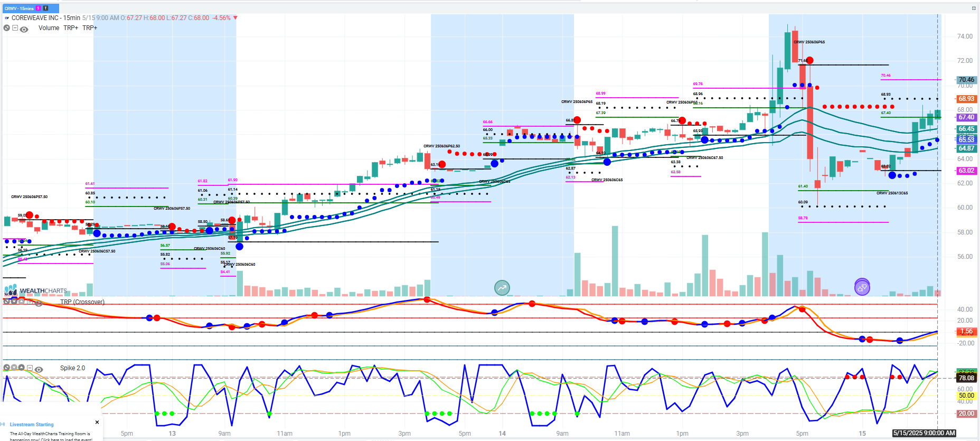Screen dimensions: 980x441
Task: Click the magenta S badge on chart tab
Action: pyautogui.click(x=38, y=8)
